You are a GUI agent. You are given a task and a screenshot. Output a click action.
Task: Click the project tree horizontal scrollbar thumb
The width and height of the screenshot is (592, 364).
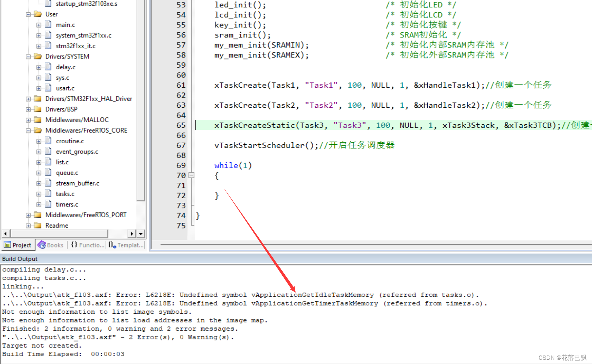59,233
